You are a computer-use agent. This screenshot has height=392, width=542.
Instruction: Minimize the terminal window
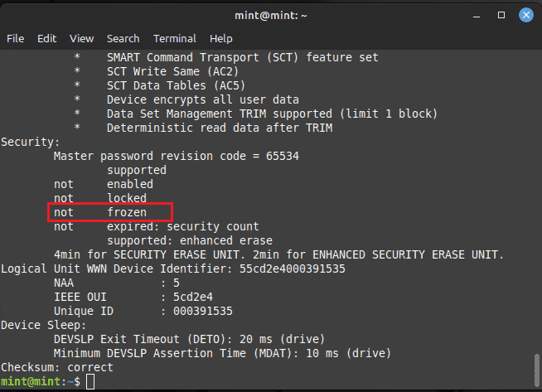click(477, 16)
